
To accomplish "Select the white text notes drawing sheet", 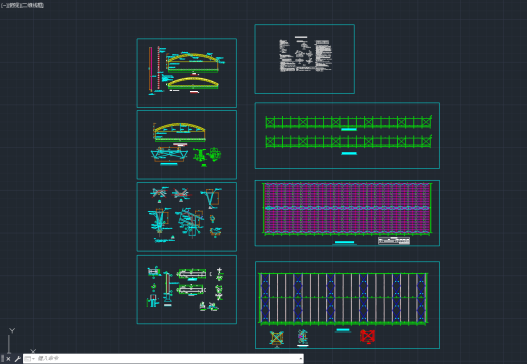I will 305,59.
